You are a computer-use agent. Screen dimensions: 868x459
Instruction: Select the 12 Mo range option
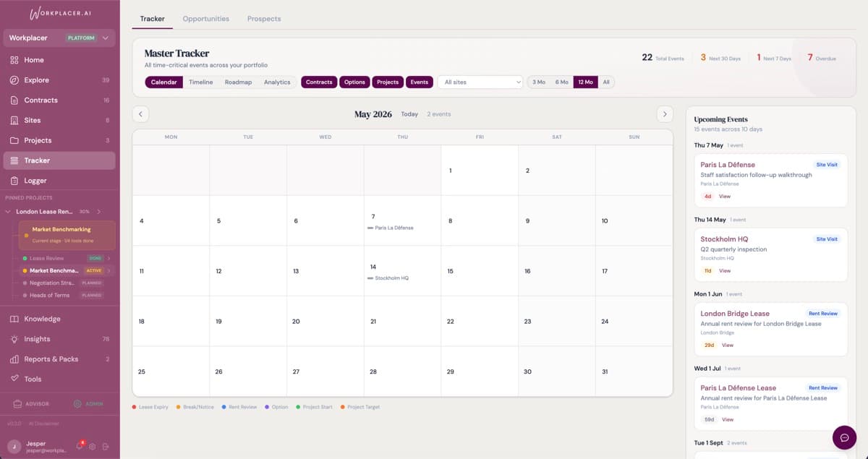coord(585,82)
